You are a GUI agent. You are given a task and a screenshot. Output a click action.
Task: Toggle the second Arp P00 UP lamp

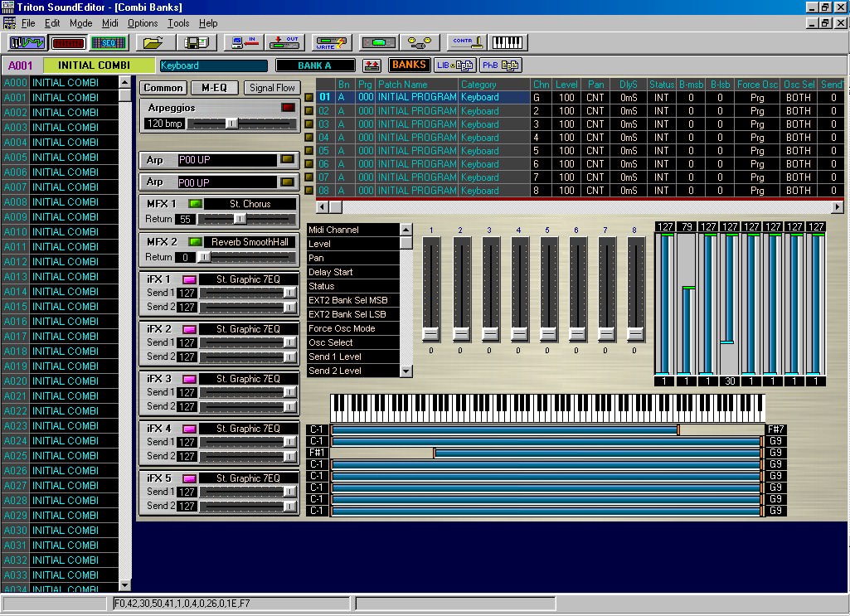[x=287, y=182]
